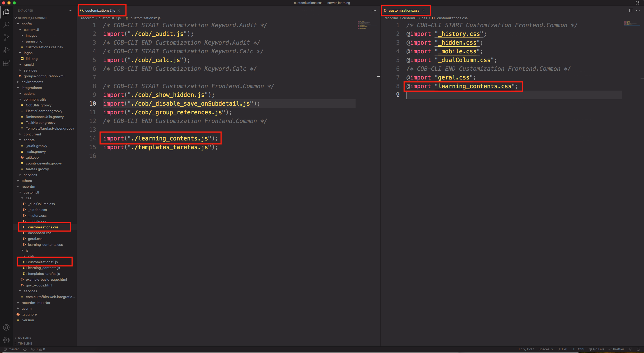Open lidl.png file
The image size is (644, 353).
pos(31,59)
